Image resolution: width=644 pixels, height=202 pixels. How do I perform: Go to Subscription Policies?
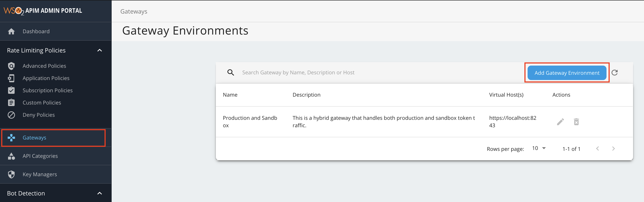(x=48, y=91)
